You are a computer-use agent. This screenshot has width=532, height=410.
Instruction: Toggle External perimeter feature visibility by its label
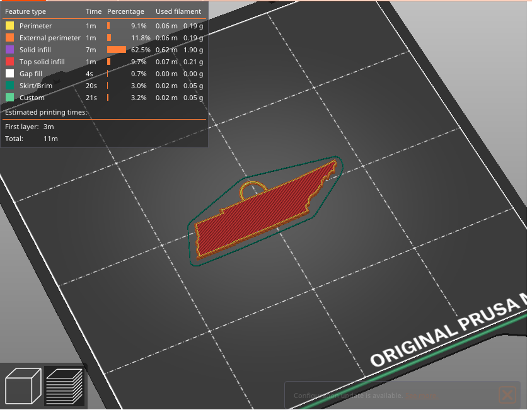pyautogui.click(x=50, y=38)
